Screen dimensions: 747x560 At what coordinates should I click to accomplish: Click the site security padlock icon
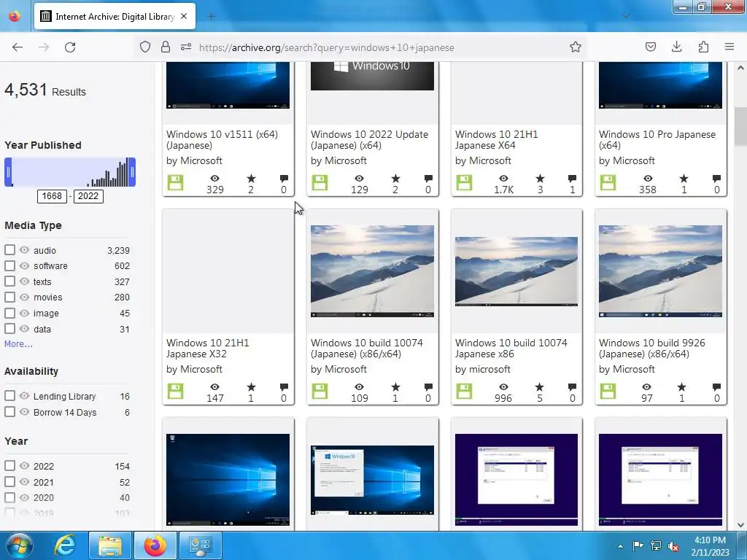166,47
